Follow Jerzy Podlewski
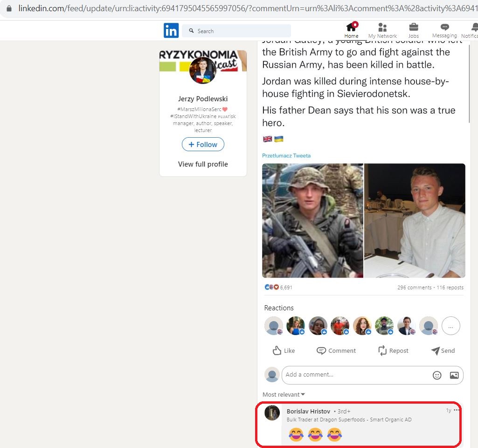The height and width of the screenshot is (448, 478). pyautogui.click(x=203, y=144)
